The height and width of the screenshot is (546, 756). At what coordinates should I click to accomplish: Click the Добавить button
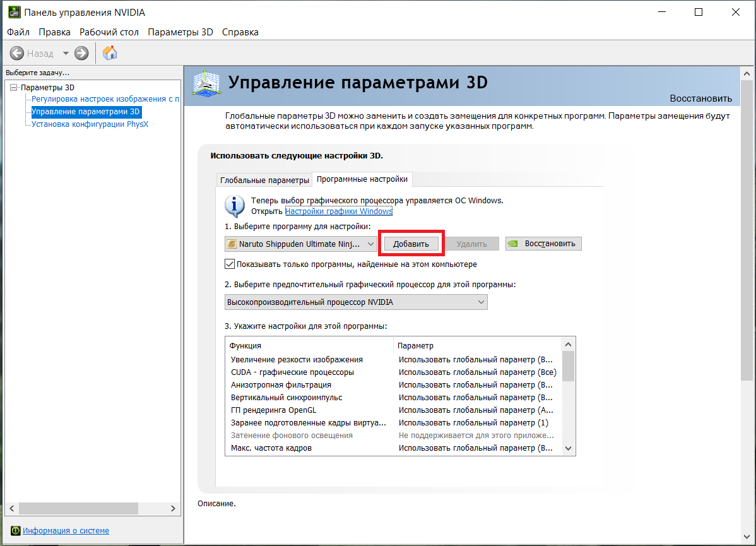[x=411, y=244]
